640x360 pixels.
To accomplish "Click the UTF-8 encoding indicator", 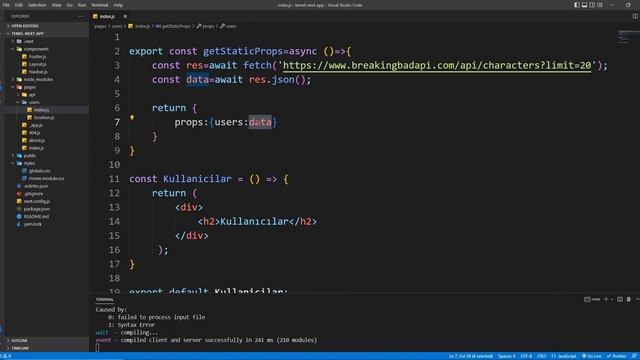I will click(526, 356).
